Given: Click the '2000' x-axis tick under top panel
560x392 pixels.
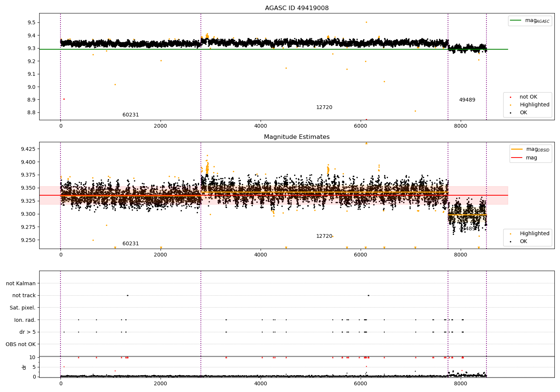Looking at the screenshot, I should coord(161,126).
